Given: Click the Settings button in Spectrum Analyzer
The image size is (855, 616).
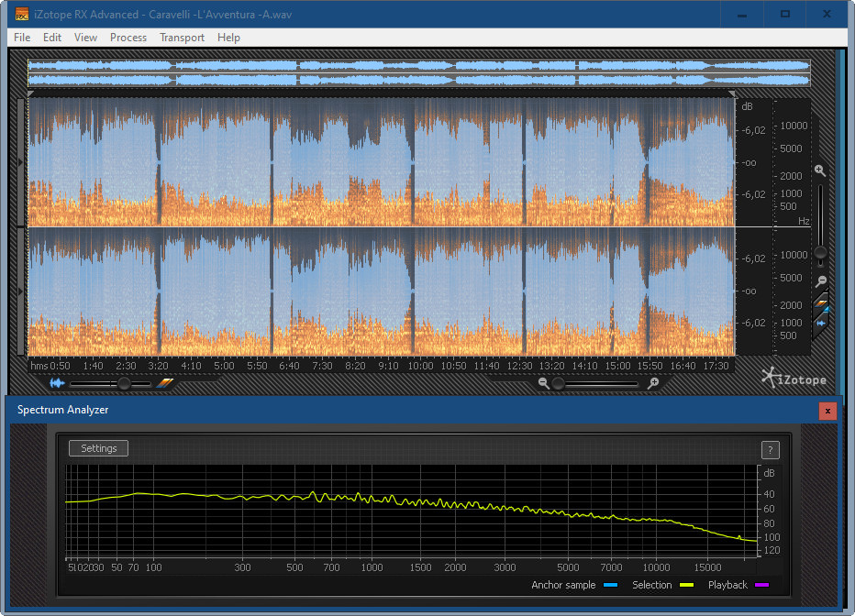Looking at the screenshot, I should pyautogui.click(x=98, y=448).
